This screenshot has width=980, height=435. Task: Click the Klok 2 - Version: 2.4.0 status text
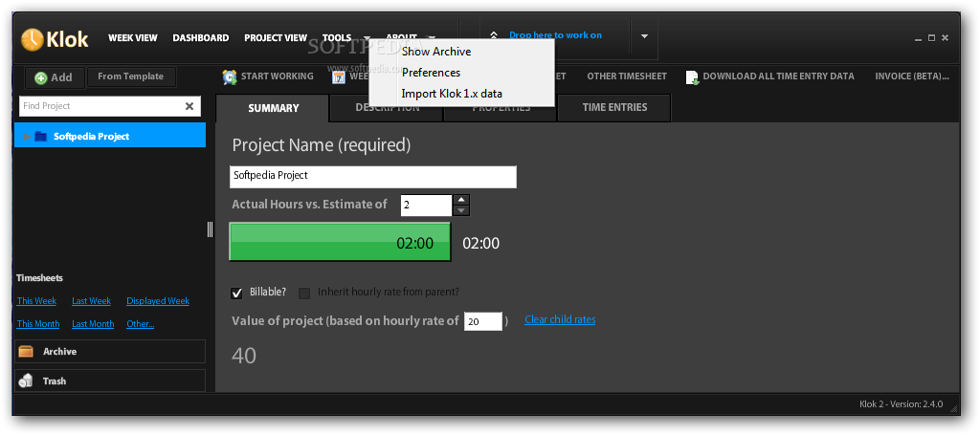[902, 403]
